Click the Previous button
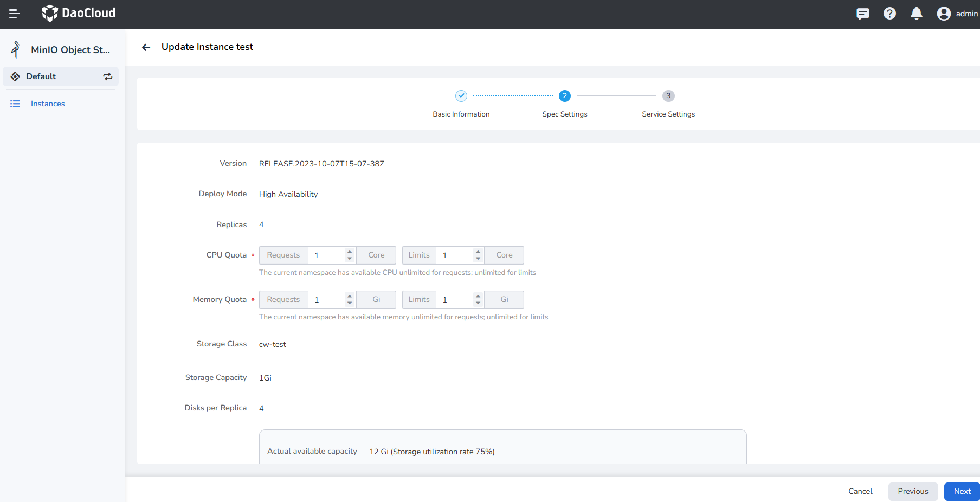 [913, 491]
